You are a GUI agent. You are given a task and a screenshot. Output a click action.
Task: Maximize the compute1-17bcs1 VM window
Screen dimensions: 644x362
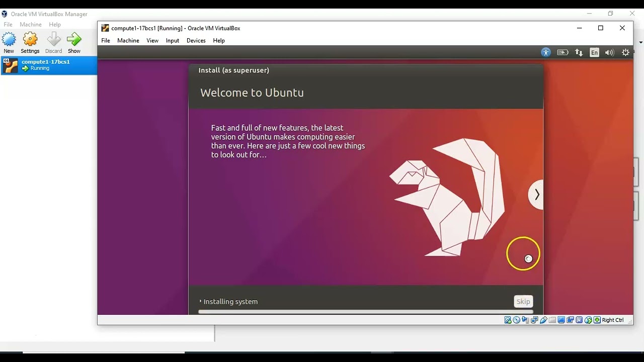(x=600, y=28)
